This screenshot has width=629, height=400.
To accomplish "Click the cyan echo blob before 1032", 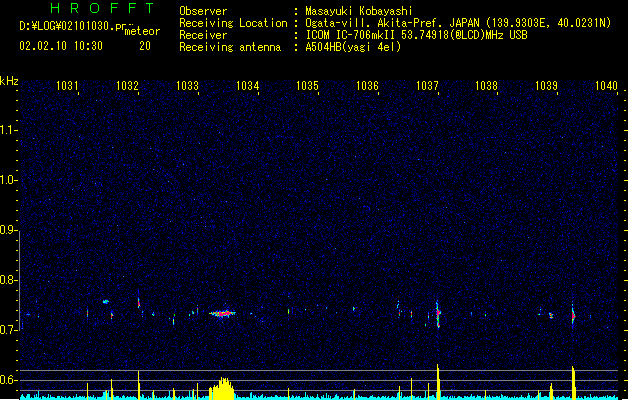I will (106, 301).
